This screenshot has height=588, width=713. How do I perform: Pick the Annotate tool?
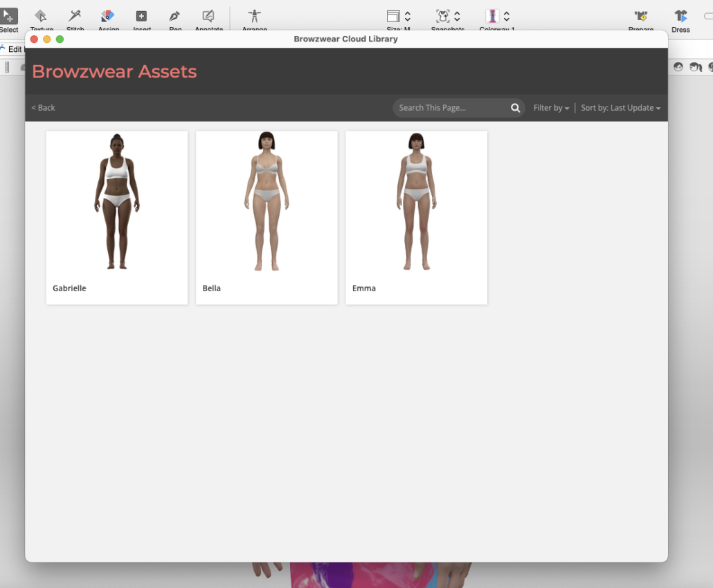[208, 17]
